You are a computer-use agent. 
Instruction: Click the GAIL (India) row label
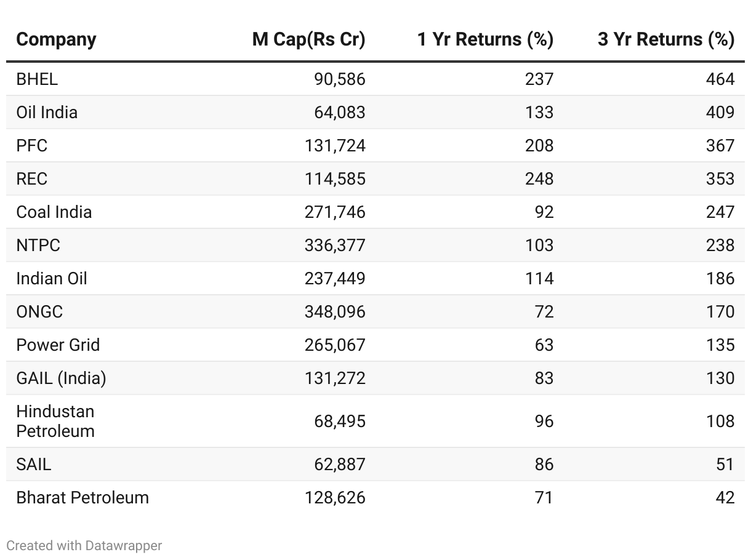pyautogui.click(x=61, y=378)
